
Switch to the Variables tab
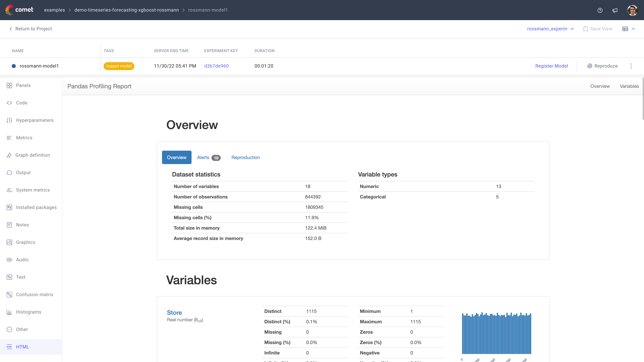(629, 86)
